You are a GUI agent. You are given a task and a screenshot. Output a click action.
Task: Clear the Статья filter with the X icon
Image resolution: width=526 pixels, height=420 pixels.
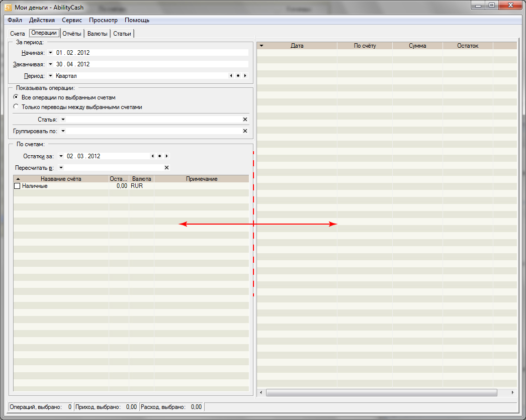coord(245,120)
